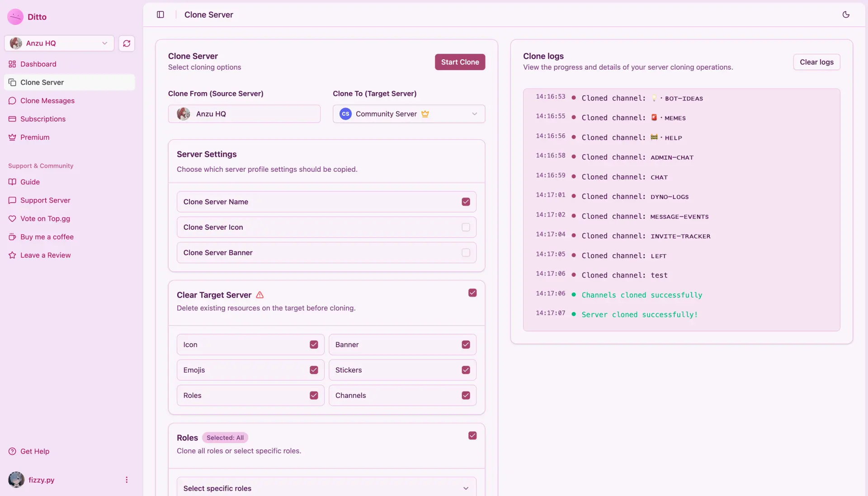Screen dimensions: 868x496
Task: Click the CS badge icon in target server
Action: (345, 114)
